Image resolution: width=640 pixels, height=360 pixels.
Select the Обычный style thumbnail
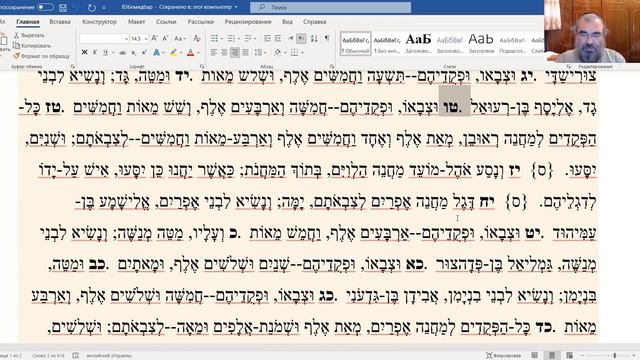[x=356, y=44]
